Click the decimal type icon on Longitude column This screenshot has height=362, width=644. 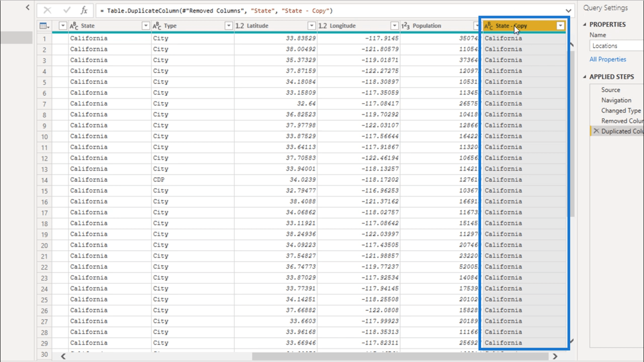(x=323, y=26)
